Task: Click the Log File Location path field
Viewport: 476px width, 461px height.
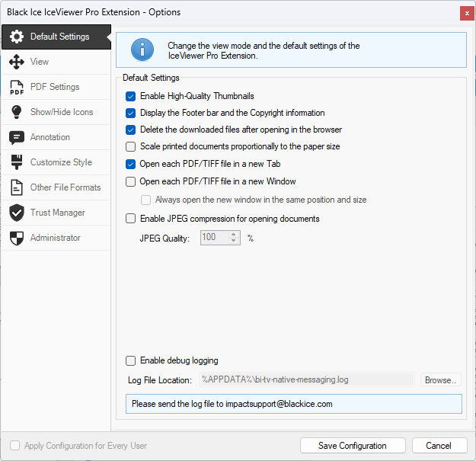Action: [307, 380]
